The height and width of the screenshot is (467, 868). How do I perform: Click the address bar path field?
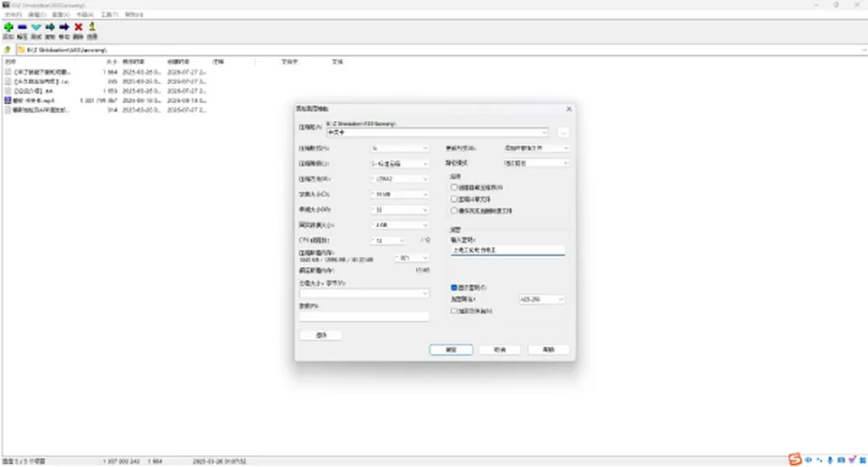pyautogui.click(x=442, y=50)
